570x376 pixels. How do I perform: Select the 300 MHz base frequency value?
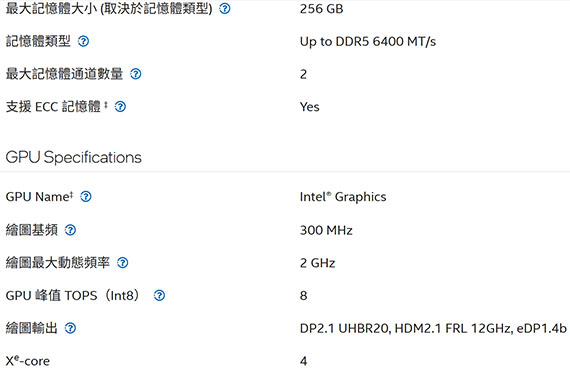click(326, 230)
